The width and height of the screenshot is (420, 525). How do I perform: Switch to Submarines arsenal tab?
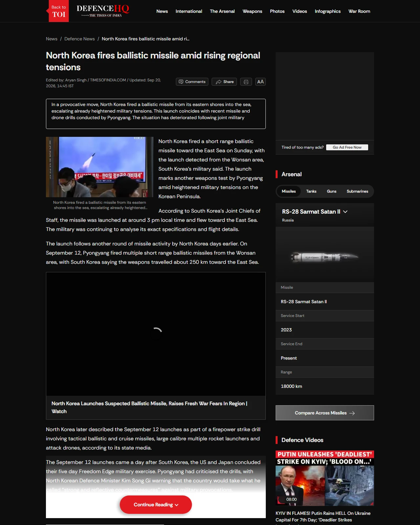[x=357, y=191]
